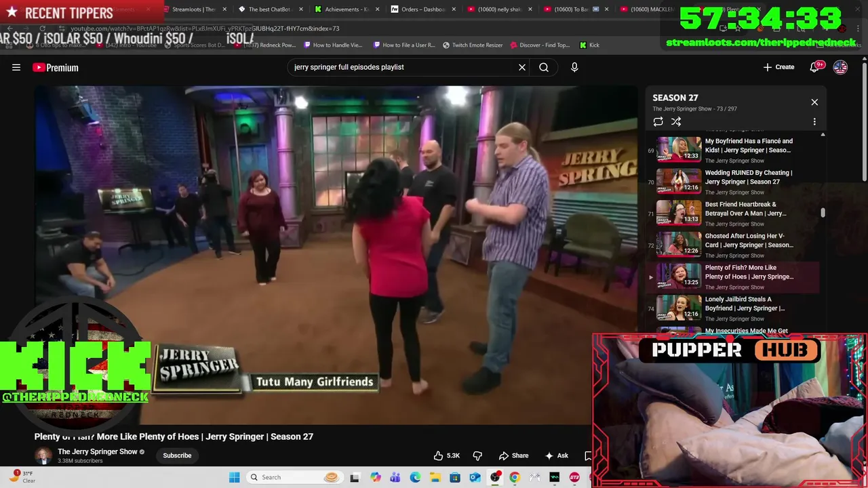Play 'Wedding RUINED By Cheating' playlist item
Screen dimensions: 868x488
coord(734,181)
